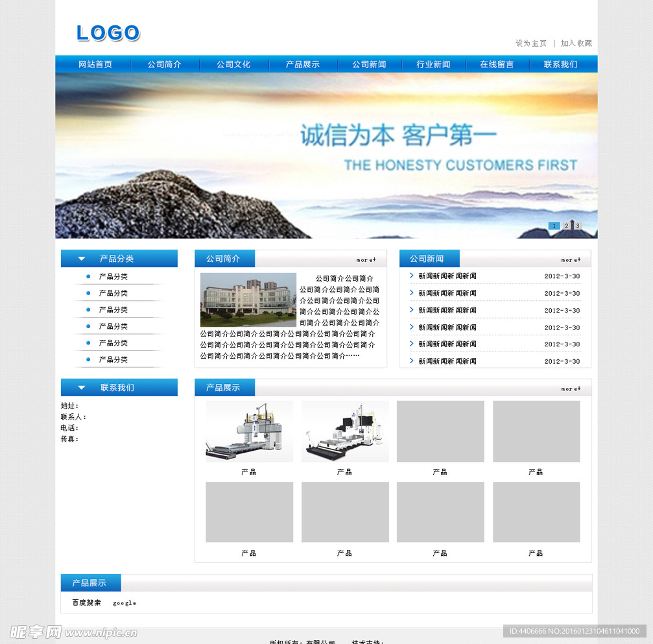This screenshot has height=644, width=653.
Task: Select the bottom 产品展示 tab above links
Action: (x=91, y=583)
